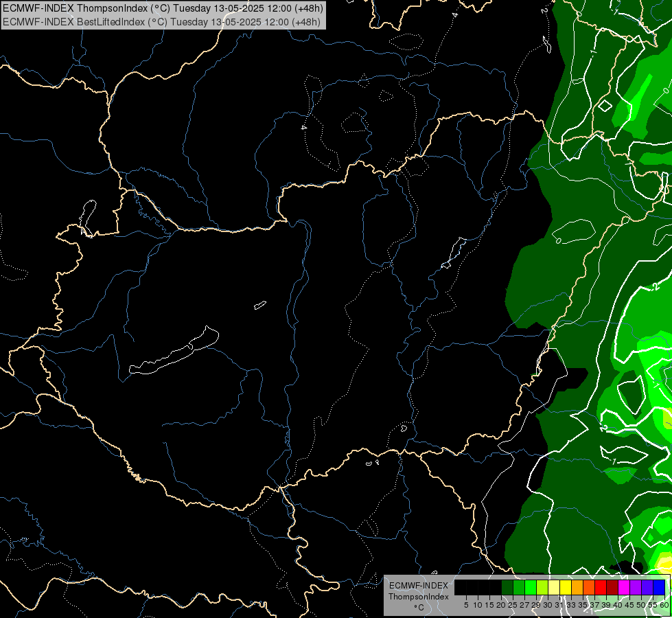The height and width of the screenshot is (618, 672).
Task: Select the indigo 50–55 legend swatch
Action: click(x=647, y=587)
